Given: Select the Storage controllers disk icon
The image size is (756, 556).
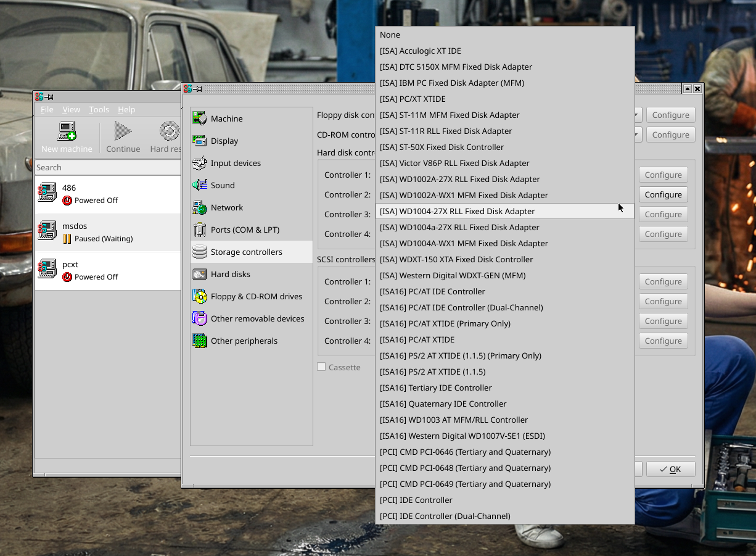Looking at the screenshot, I should [200, 252].
